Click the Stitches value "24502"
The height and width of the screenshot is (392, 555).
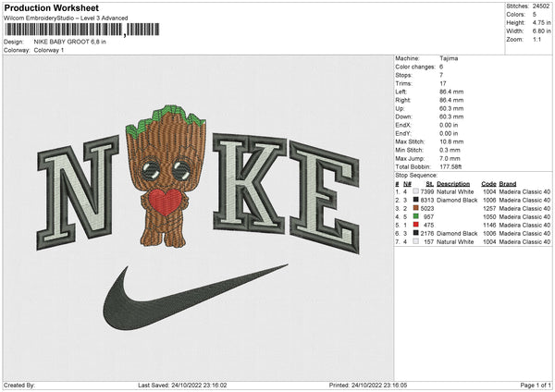[541, 6]
